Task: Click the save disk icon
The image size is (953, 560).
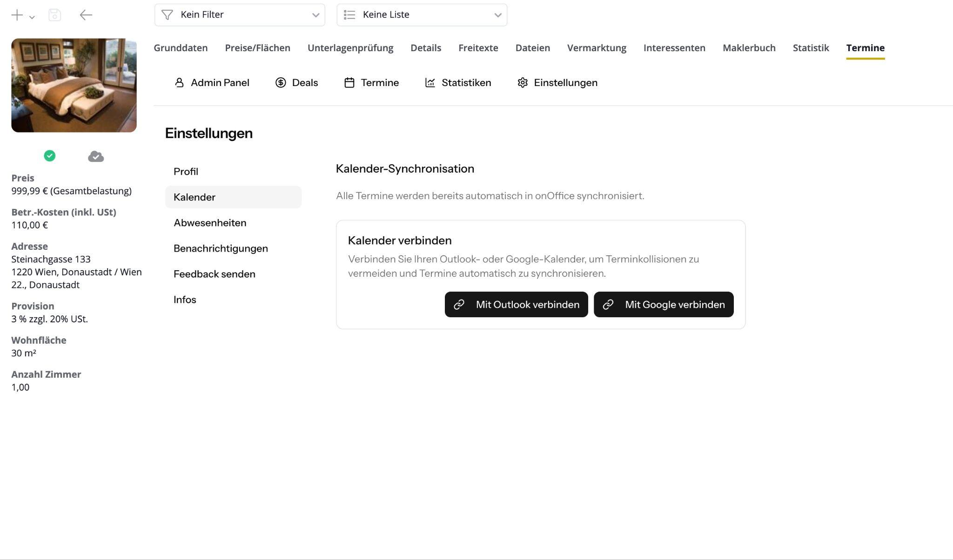Action: click(54, 15)
